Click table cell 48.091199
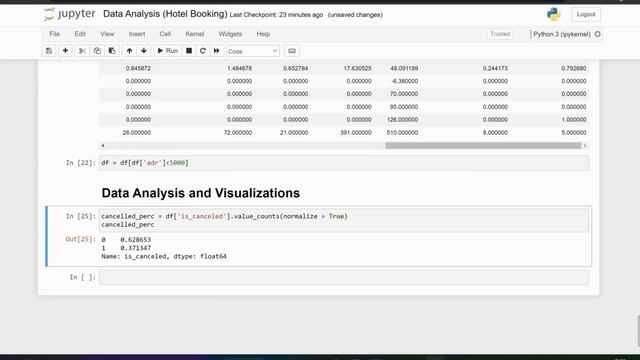The width and height of the screenshot is (640, 360). 404,68
